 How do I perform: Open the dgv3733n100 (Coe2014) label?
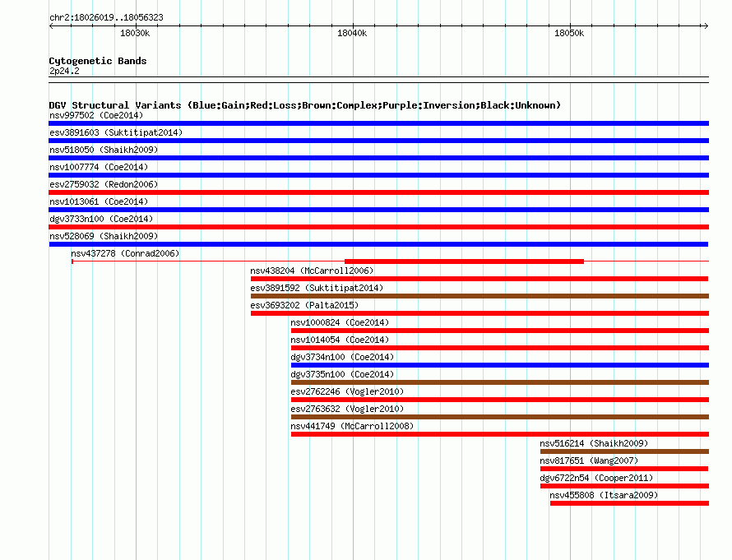point(101,219)
